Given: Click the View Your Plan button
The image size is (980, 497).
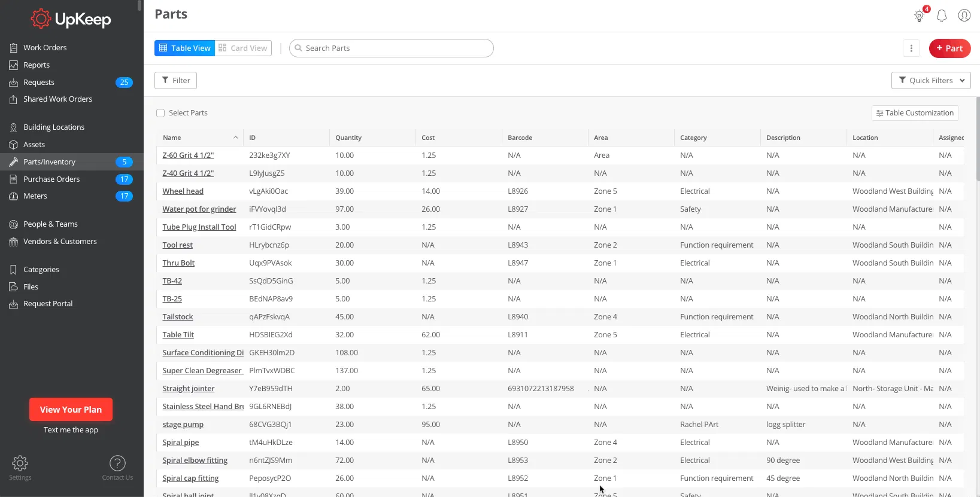Looking at the screenshot, I should point(71,410).
